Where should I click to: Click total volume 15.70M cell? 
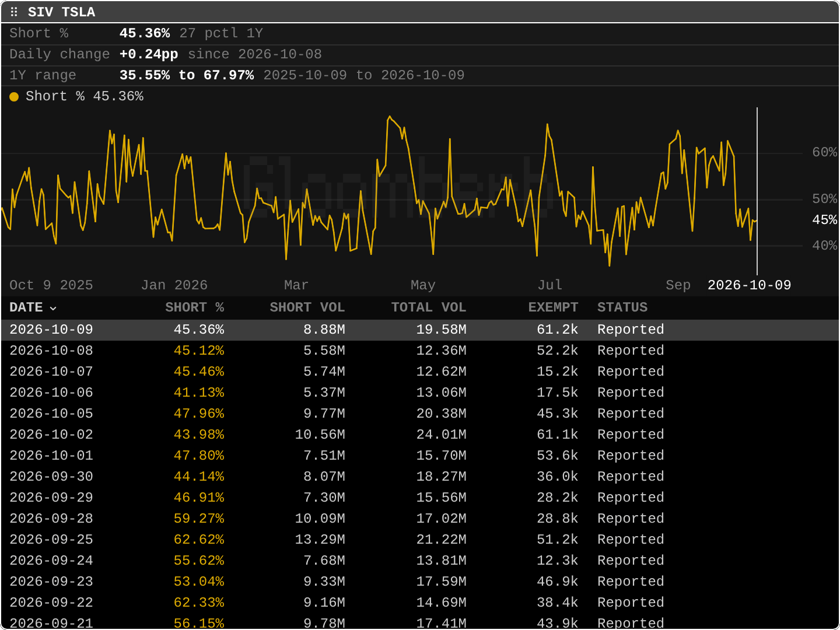441,456
